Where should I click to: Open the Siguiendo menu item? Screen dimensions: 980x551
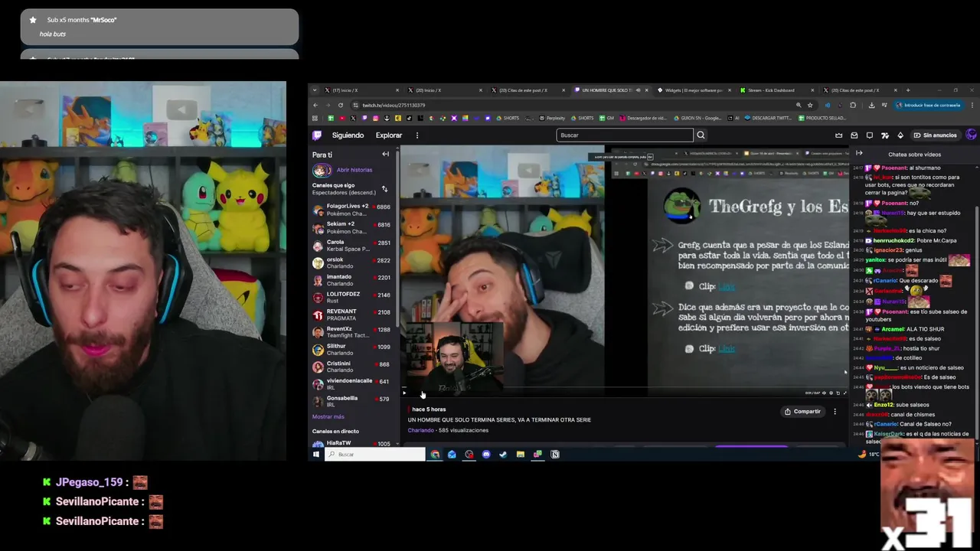pos(348,135)
